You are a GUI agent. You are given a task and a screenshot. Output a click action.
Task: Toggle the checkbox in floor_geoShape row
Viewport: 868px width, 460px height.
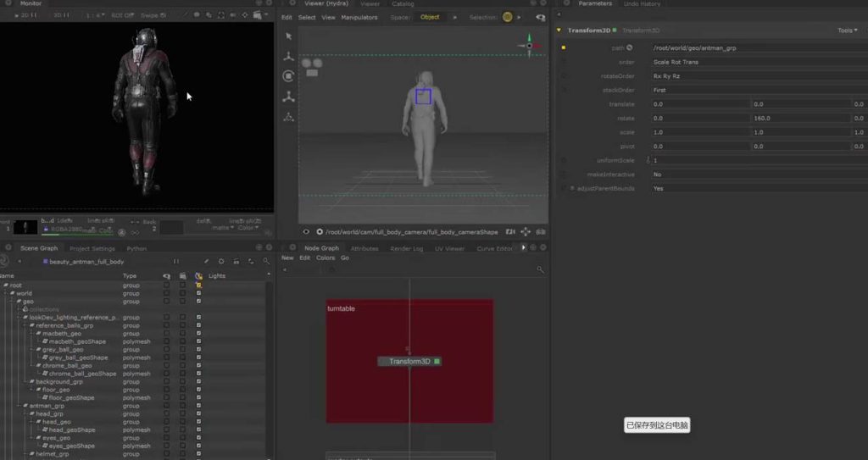[x=198, y=397]
